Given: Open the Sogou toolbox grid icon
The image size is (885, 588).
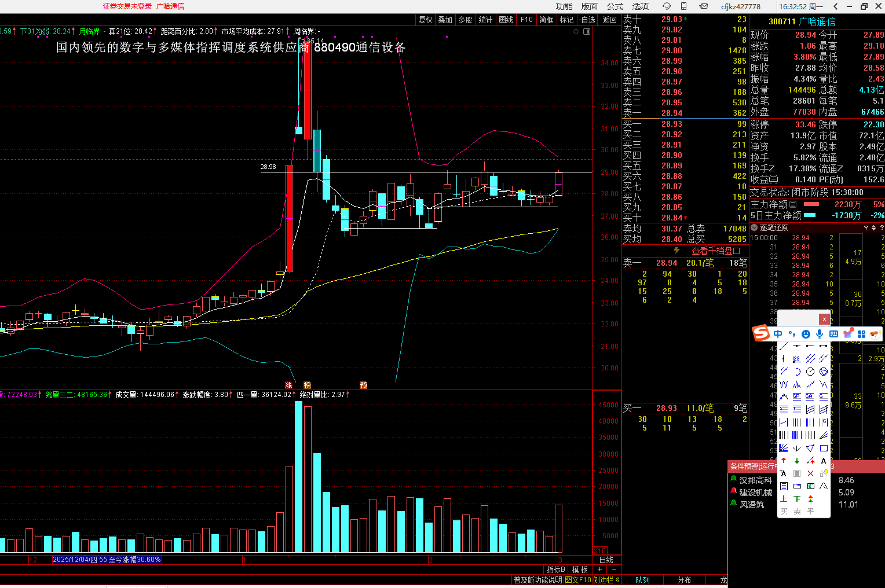Looking at the screenshot, I should click(861, 334).
